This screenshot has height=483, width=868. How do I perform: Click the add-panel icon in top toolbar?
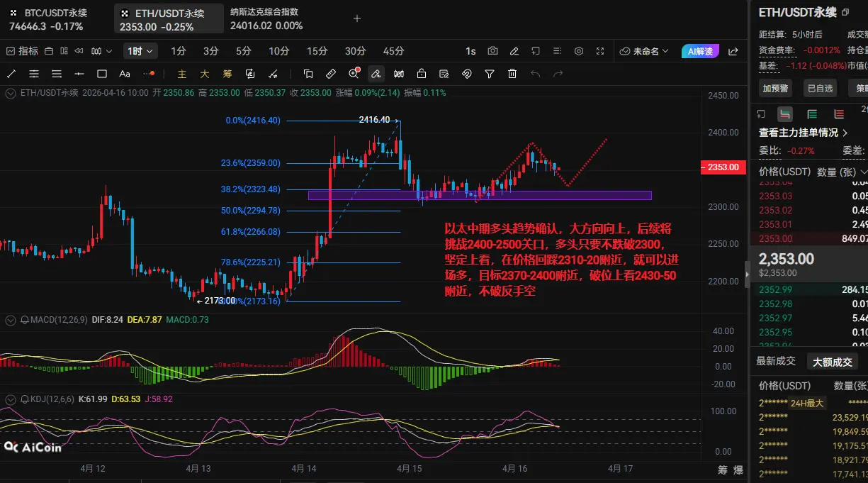(536, 51)
